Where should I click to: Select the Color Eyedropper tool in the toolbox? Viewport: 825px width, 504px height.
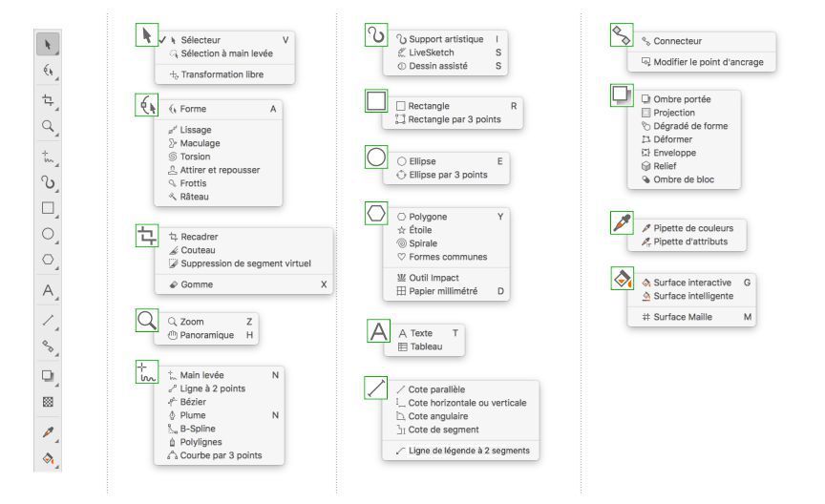coord(46,432)
